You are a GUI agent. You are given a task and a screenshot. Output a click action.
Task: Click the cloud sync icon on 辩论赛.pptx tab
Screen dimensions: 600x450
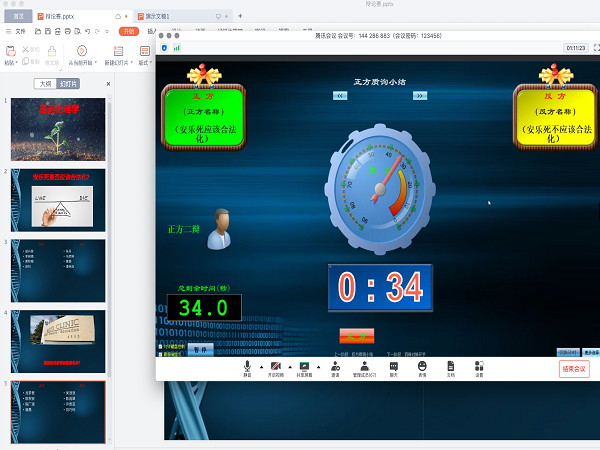tap(118, 16)
